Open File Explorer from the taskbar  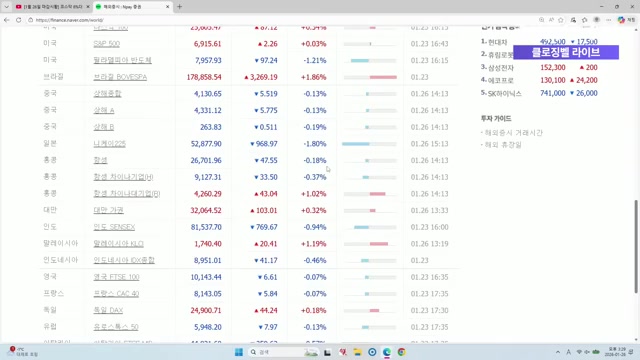coord(357,352)
